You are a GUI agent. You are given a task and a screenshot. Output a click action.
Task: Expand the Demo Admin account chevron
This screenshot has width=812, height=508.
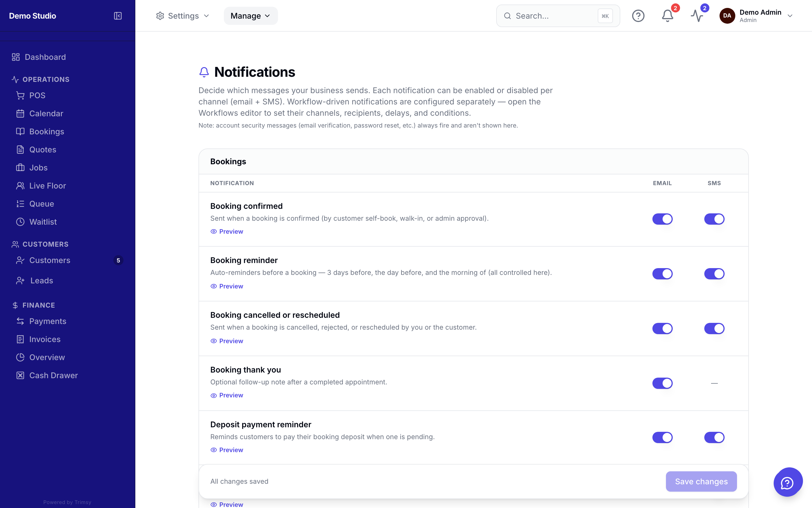click(790, 16)
